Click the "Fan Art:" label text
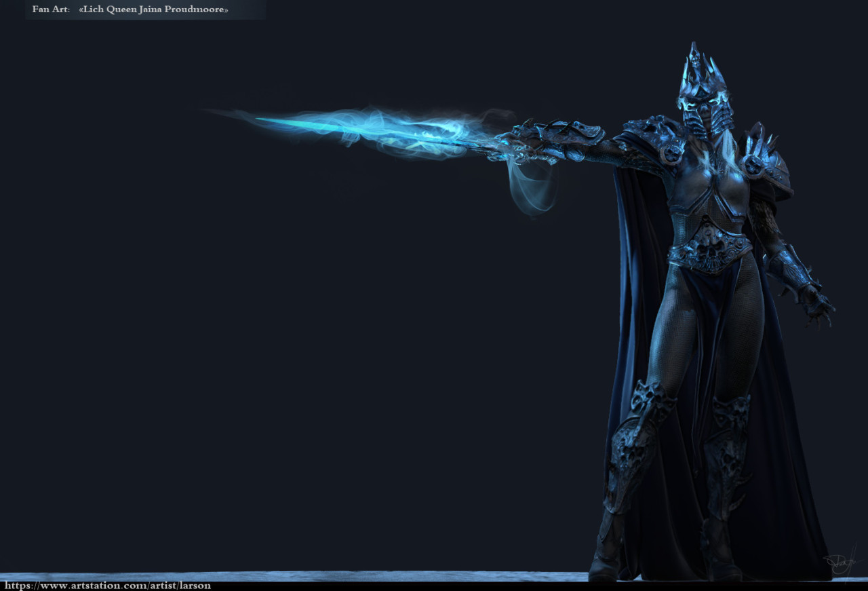The width and height of the screenshot is (868, 591). tap(51, 9)
